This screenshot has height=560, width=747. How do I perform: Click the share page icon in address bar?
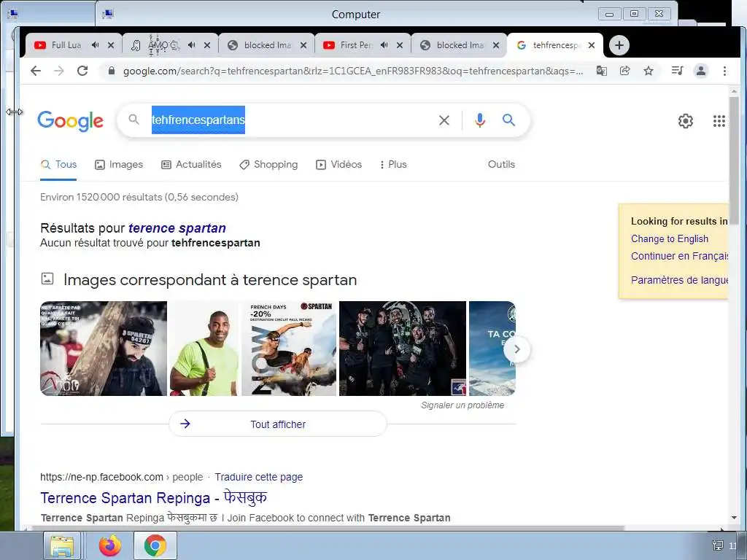624,71
